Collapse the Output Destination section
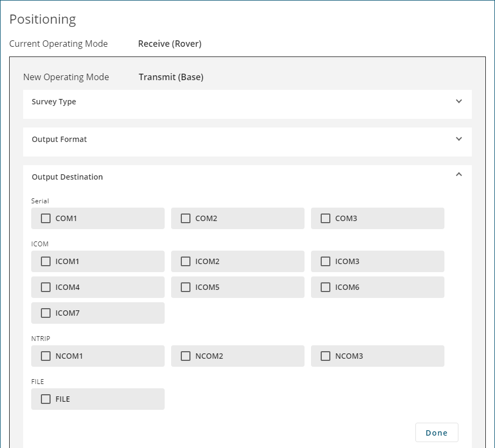Screen dimensions: 495x448 pos(459,174)
